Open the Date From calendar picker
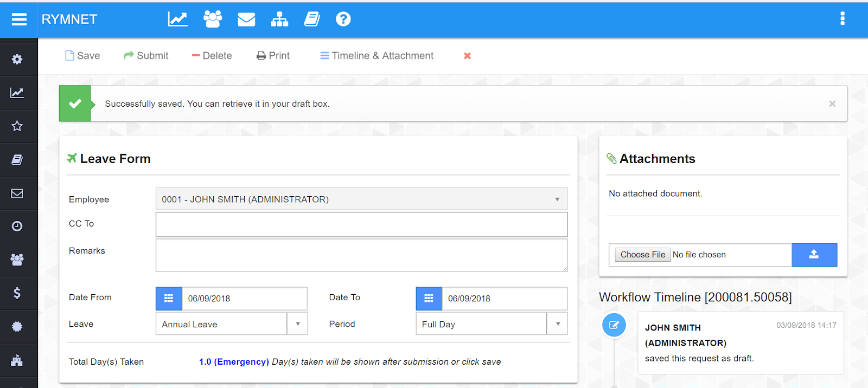The height and width of the screenshot is (388, 868). tap(169, 299)
